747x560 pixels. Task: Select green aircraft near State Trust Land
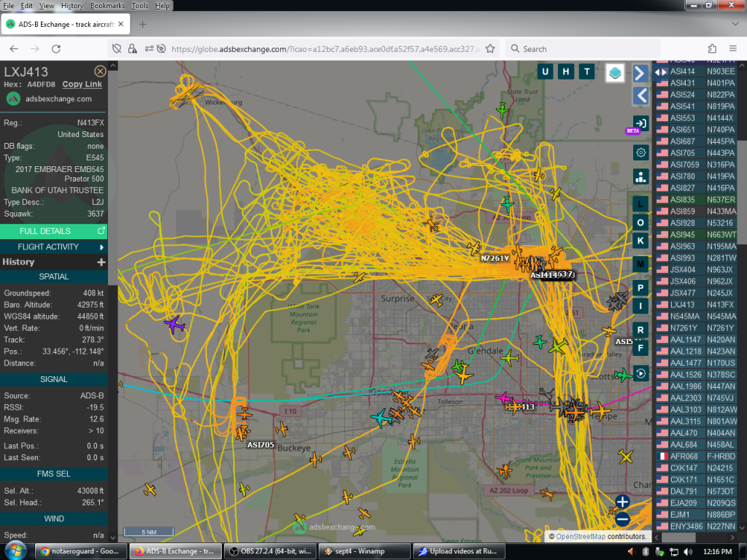point(502,110)
